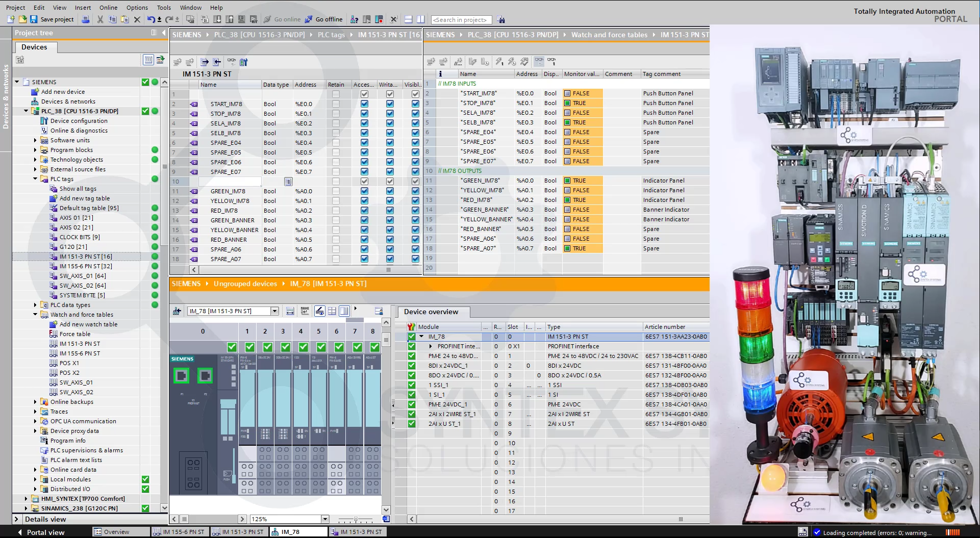This screenshot has width=980, height=538.
Task: Collapse the PLC_38 tree node
Action: point(26,111)
